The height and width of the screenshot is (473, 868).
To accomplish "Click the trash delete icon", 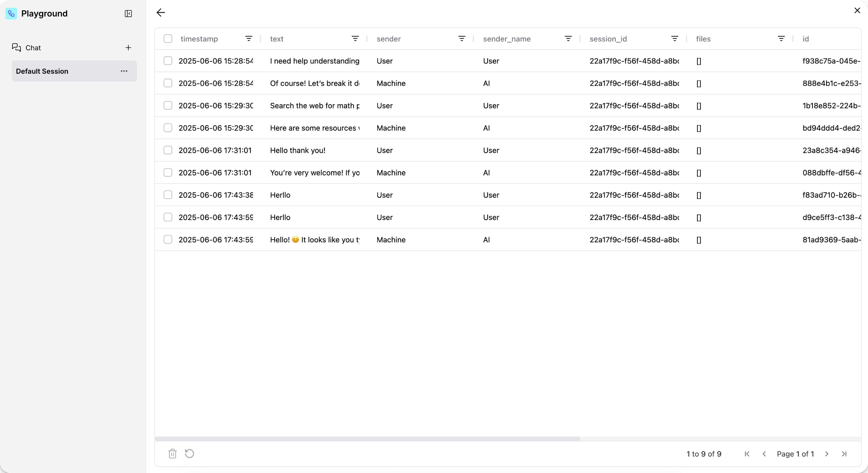I will (x=172, y=453).
